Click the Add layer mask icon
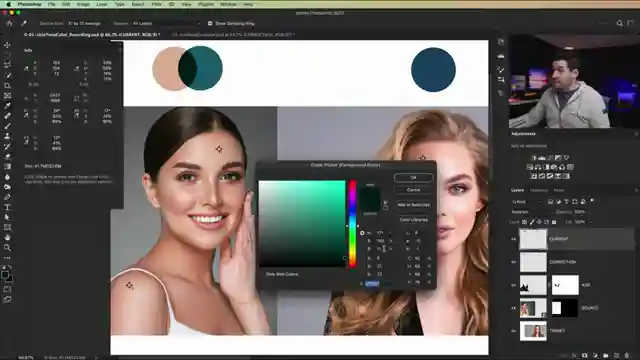 pos(584,356)
